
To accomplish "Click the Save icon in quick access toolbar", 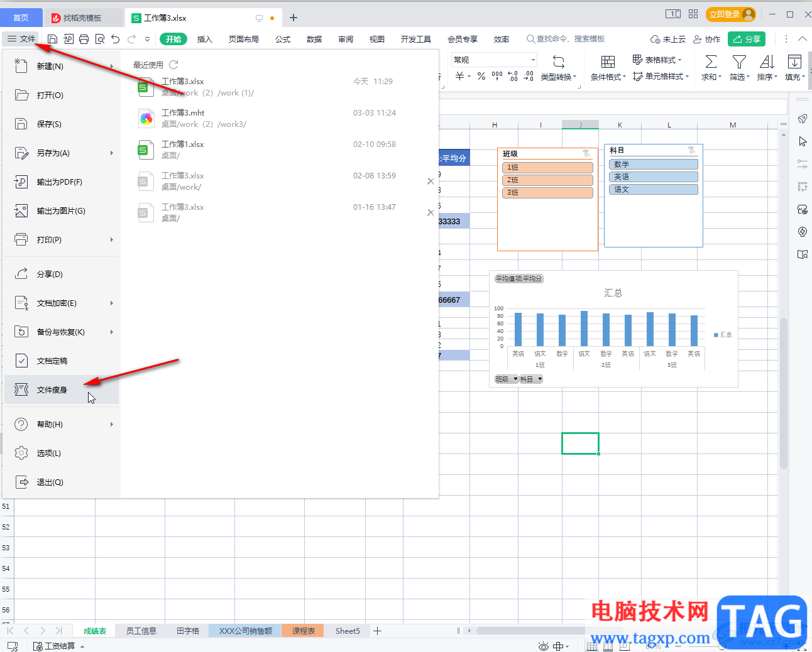I will (53, 39).
